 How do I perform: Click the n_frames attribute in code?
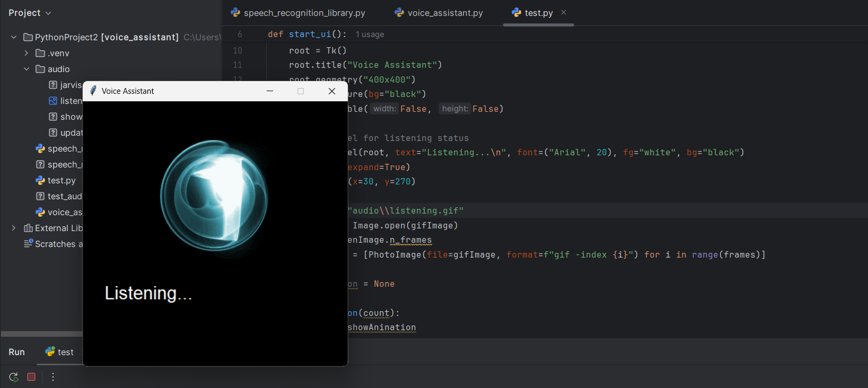point(411,240)
